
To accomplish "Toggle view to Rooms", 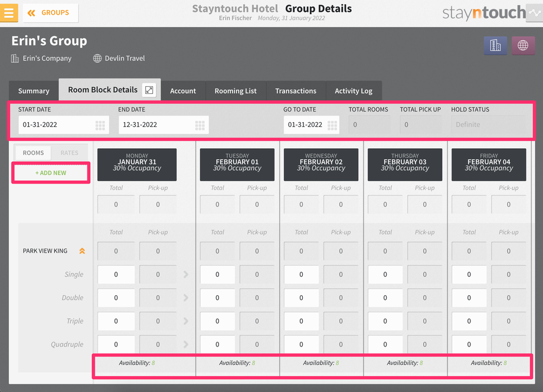I will [33, 153].
